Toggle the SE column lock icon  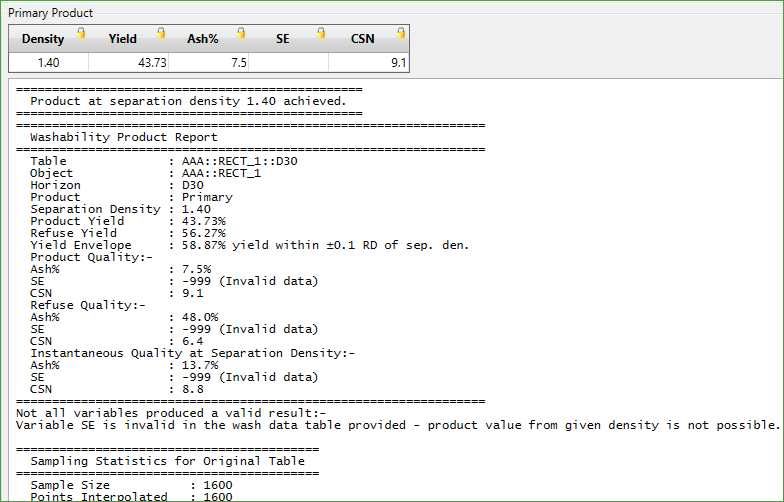pos(321,33)
